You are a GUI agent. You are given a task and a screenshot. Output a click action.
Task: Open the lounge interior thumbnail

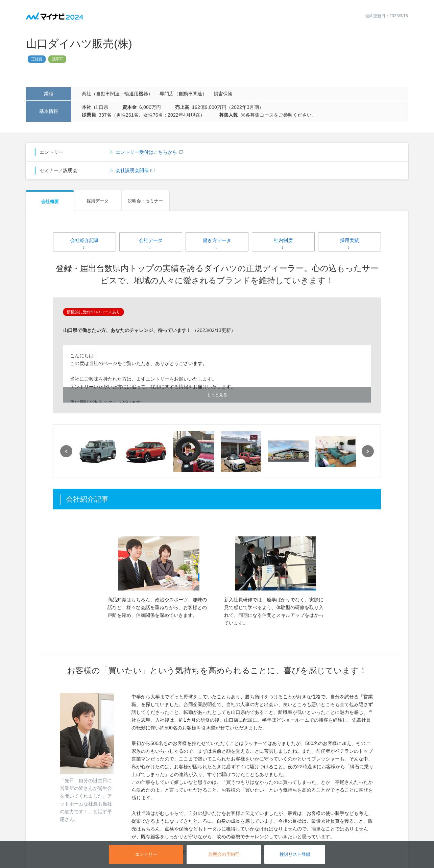[336, 452]
